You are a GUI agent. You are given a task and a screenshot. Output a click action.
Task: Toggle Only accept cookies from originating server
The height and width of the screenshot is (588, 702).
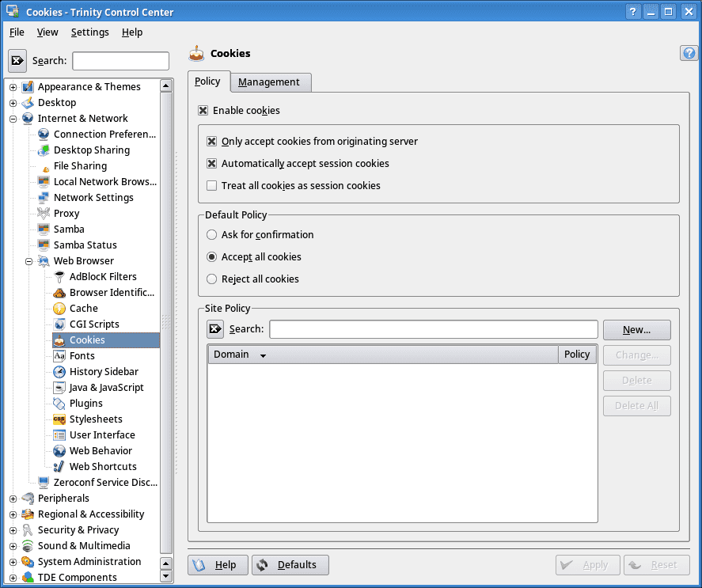click(x=212, y=142)
